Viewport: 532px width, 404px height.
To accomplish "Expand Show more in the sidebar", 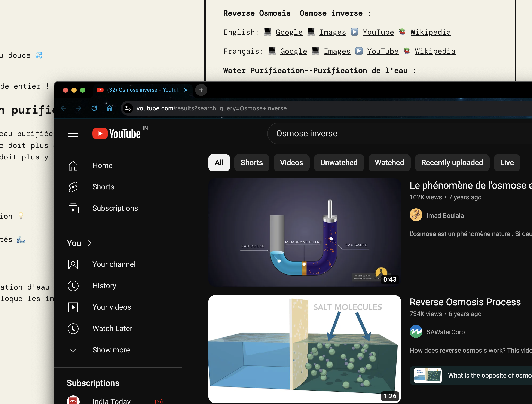I will click(111, 350).
